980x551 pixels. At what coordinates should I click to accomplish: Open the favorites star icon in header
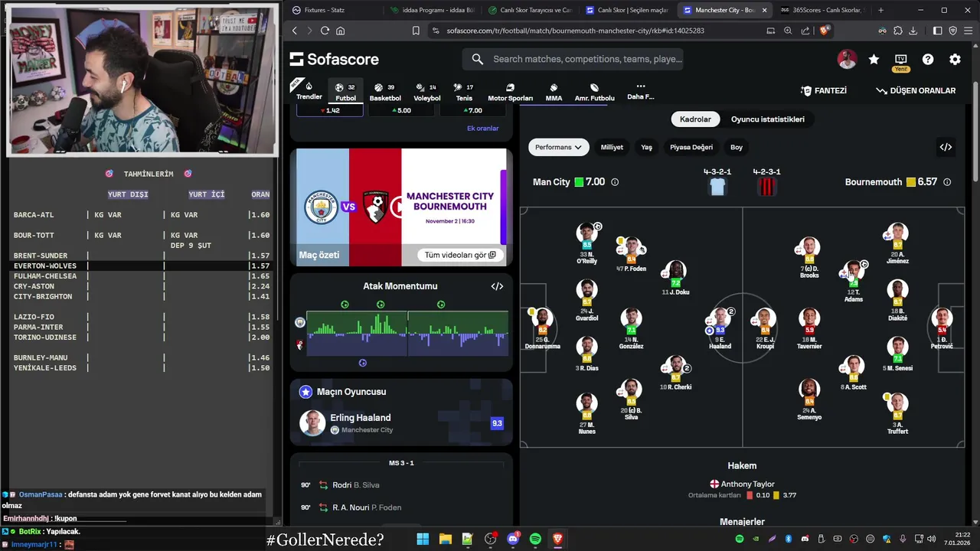(x=874, y=59)
